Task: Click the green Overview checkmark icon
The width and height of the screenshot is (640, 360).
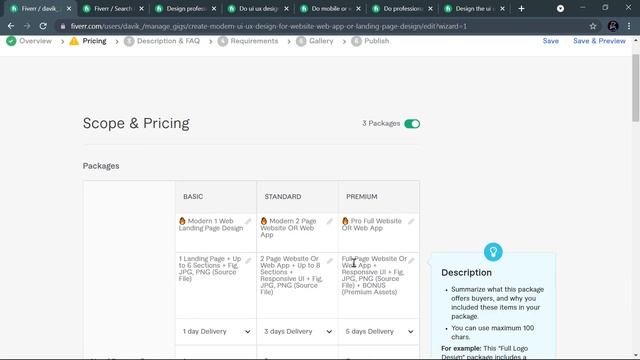Action: (x=11, y=41)
